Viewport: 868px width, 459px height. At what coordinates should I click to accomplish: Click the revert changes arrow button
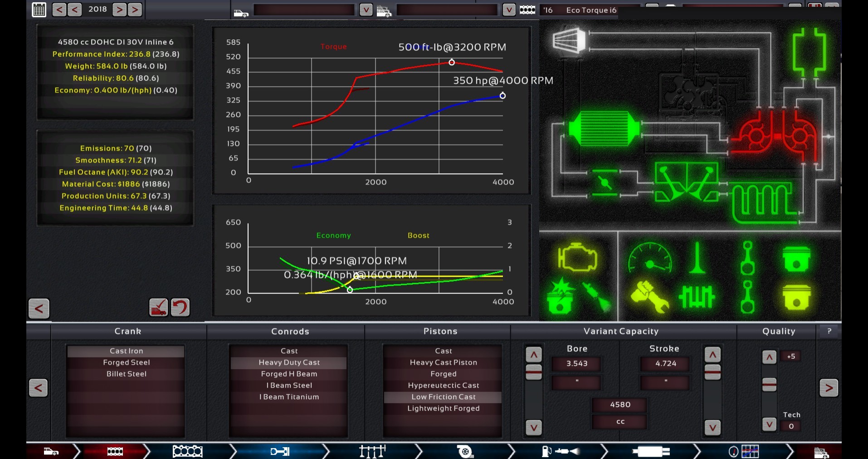tap(180, 308)
